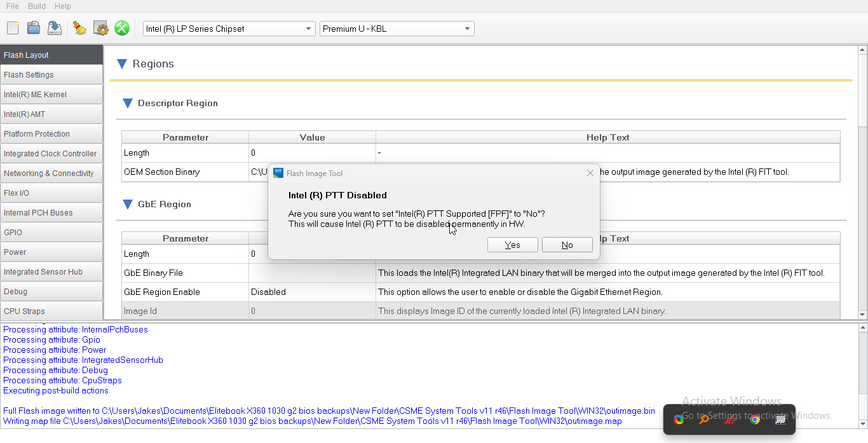Screen dimensions: 868x443
Task: Open the File menu
Action: tap(12, 6)
